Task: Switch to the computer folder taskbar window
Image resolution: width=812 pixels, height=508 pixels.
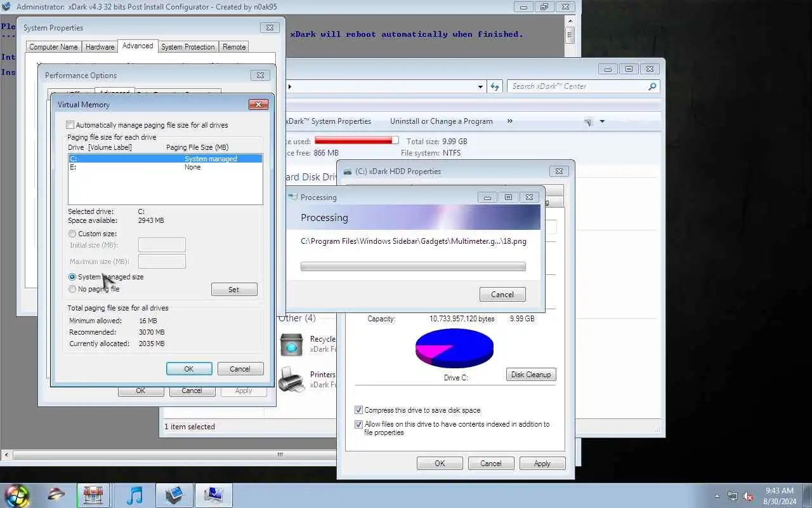Action: click(x=173, y=495)
